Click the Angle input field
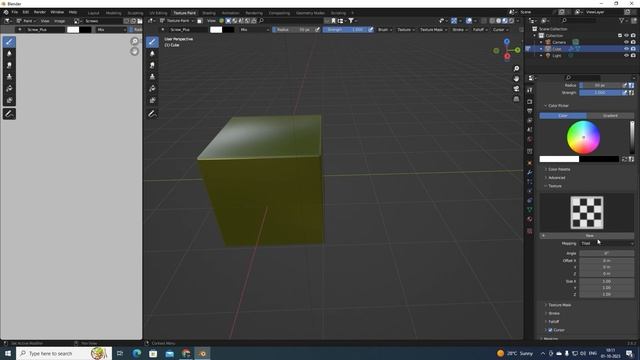Image resolution: width=640 pixels, height=360 pixels. coord(607,253)
